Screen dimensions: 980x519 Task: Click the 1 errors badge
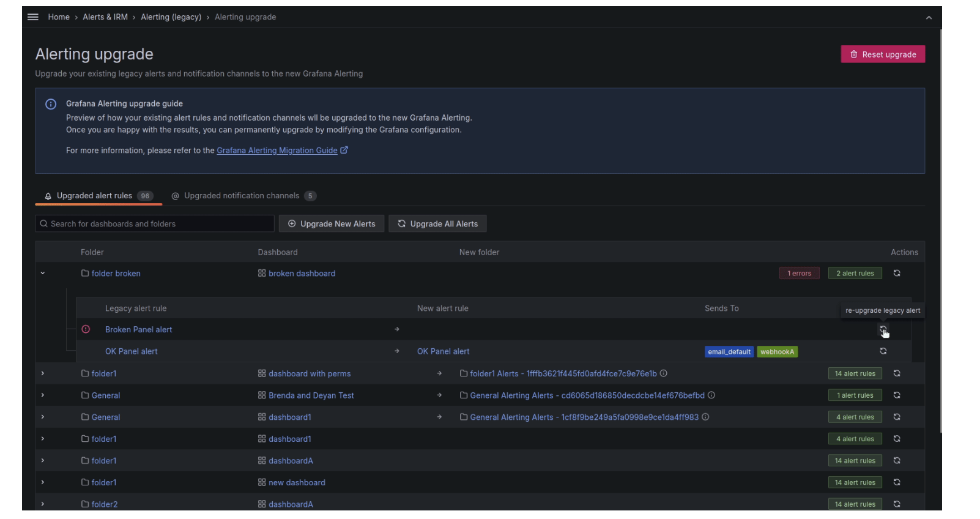799,274
